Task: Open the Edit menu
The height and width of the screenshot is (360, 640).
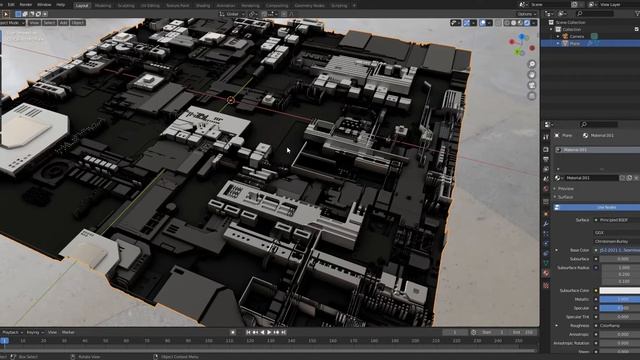Action: [11, 4]
